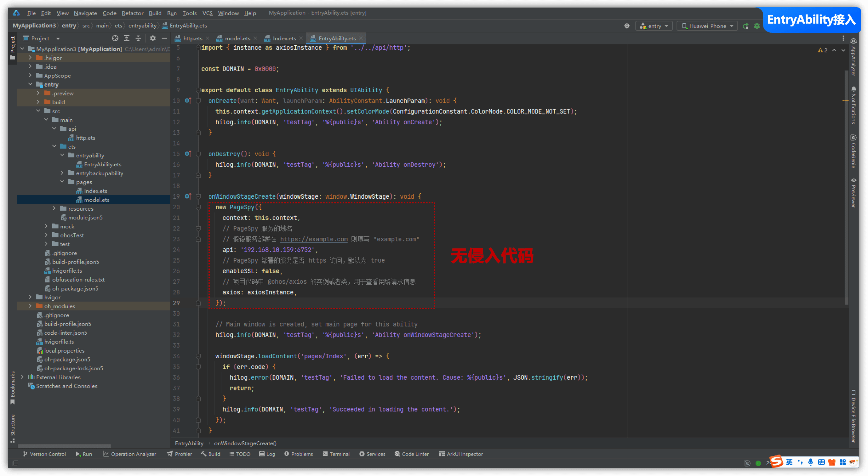Select http.ets in the project tree

click(85, 138)
